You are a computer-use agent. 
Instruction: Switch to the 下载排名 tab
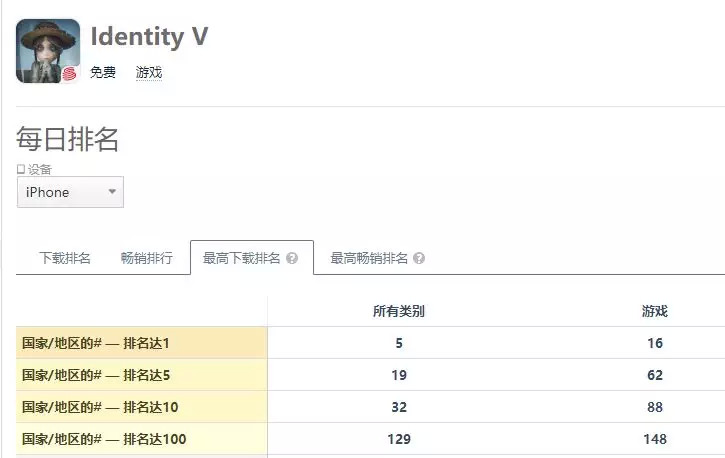coord(65,258)
